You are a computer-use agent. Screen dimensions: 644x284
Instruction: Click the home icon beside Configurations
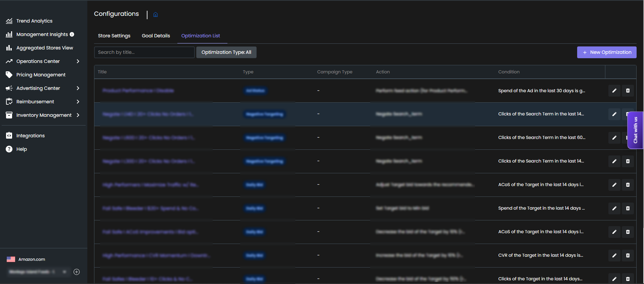[x=156, y=14]
